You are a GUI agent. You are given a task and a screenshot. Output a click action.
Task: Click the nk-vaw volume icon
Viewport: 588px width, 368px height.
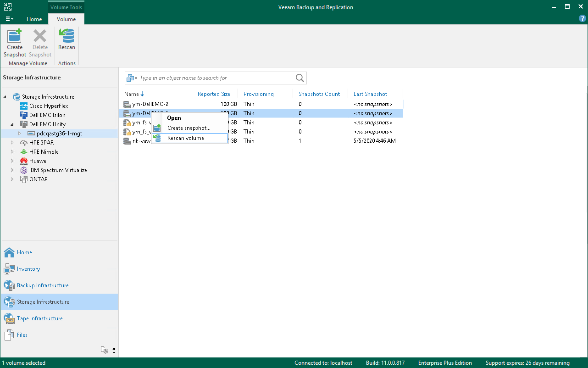pos(127,141)
